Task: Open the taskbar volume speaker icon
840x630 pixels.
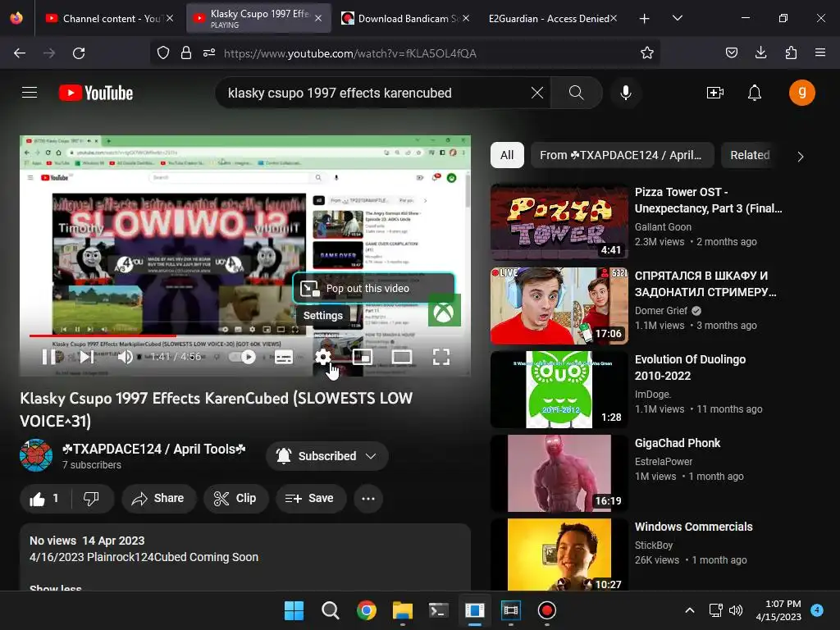Action: coord(736,610)
